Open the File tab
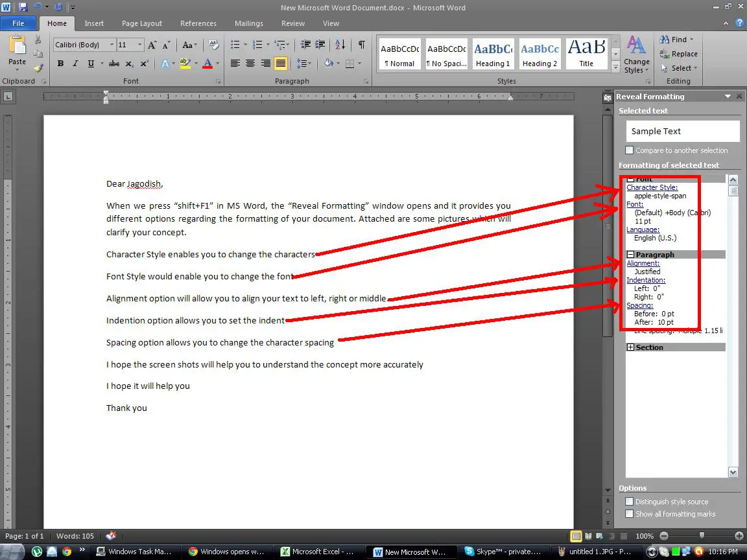Screen dimensions: 747x560 tap(18, 23)
